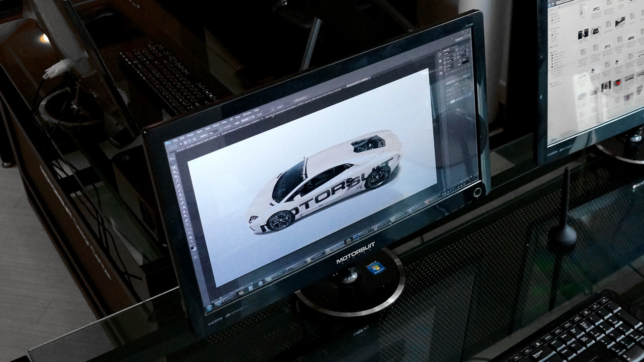This screenshot has width=644, height=362.
Task: Click the Photoshop Ps logo icon
Action: point(168,143)
